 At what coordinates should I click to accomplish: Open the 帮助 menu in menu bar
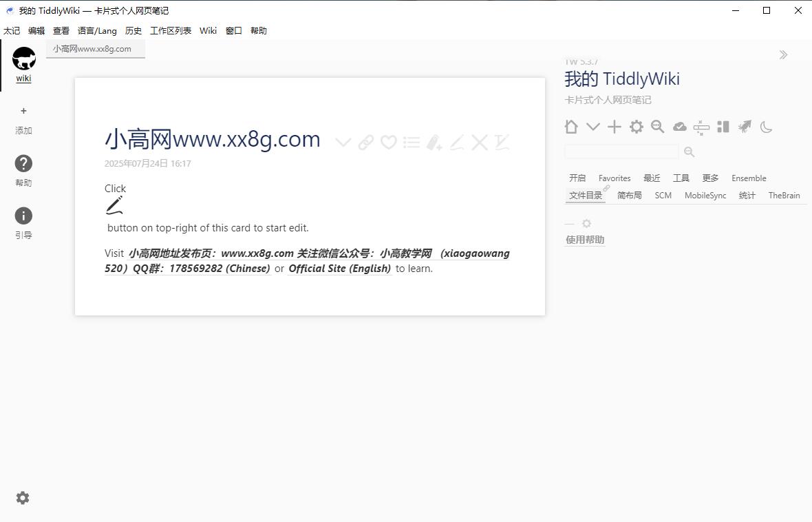pyautogui.click(x=259, y=30)
